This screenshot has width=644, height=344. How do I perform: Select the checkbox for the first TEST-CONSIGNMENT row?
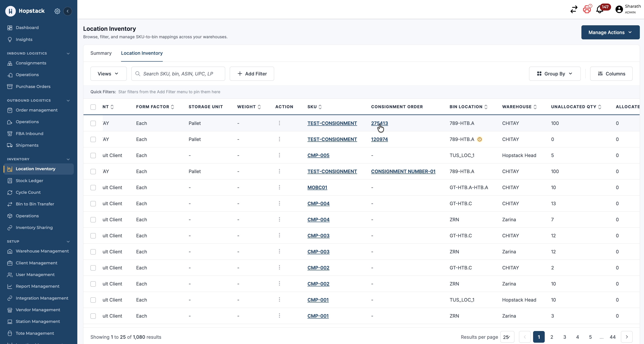[x=93, y=123]
